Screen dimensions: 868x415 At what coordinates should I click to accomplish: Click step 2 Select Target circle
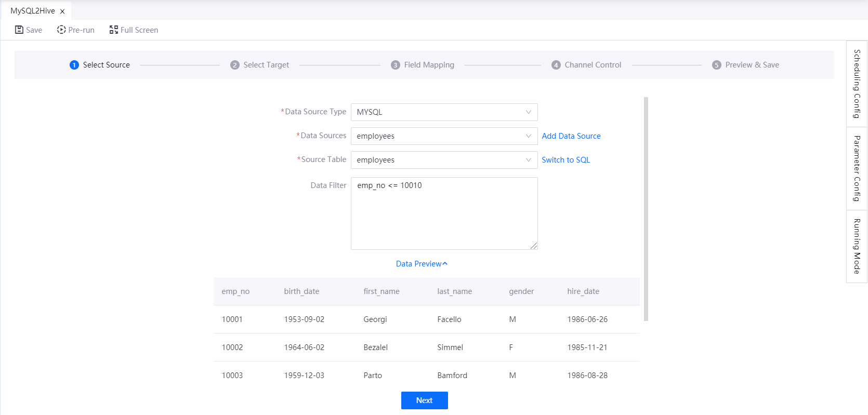point(235,65)
